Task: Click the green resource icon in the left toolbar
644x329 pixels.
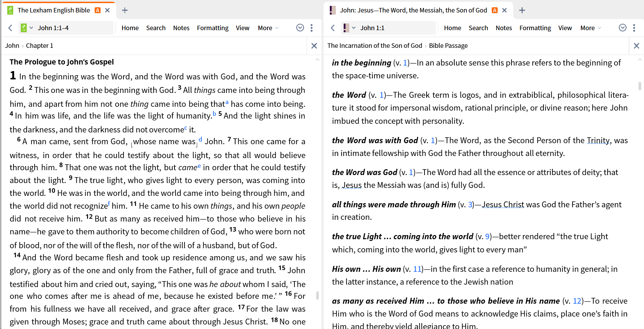Action: pos(24,28)
